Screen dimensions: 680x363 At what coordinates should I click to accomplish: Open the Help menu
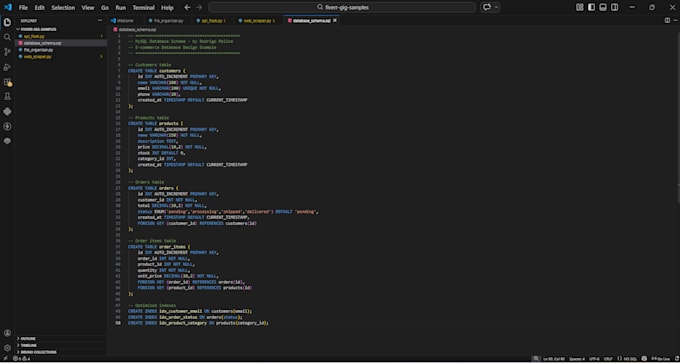tap(167, 7)
